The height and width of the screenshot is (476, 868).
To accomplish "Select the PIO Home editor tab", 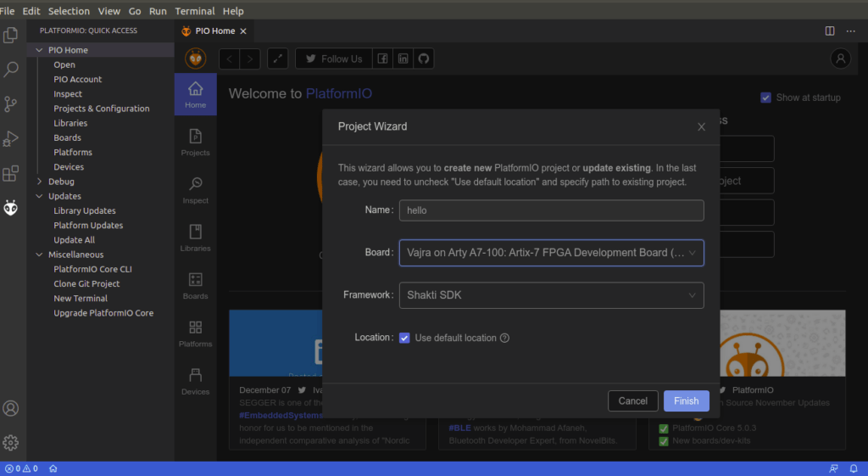I will click(214, 31).
